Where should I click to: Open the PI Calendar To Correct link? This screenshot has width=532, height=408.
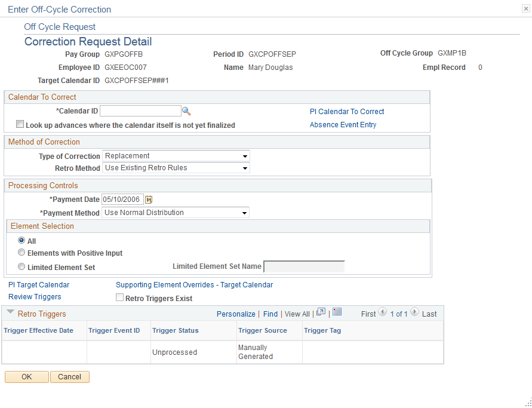coord(347,111)
